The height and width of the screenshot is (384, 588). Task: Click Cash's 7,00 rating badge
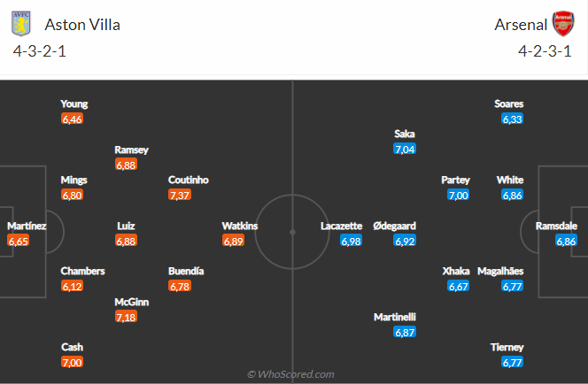(73, 362)
